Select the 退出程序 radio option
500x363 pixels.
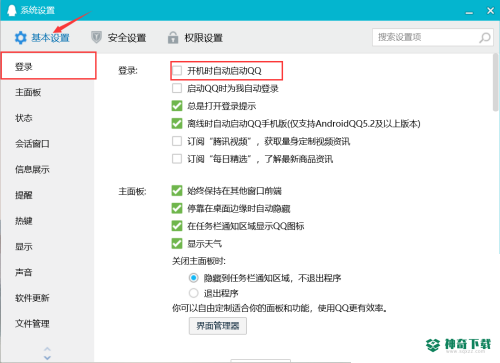[194, 293]
